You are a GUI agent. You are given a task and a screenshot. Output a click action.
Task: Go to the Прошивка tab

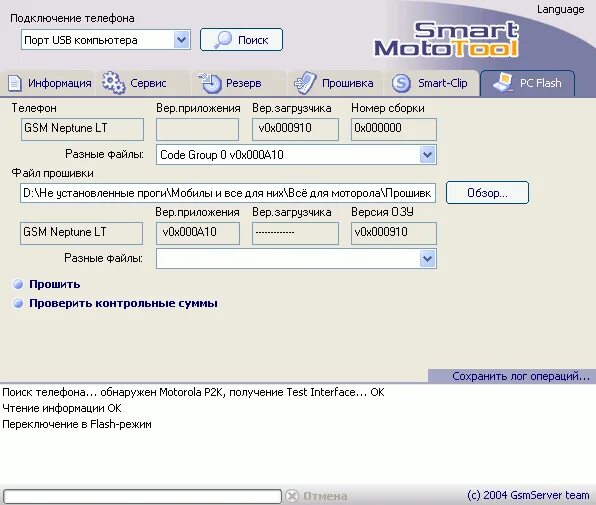334,83
